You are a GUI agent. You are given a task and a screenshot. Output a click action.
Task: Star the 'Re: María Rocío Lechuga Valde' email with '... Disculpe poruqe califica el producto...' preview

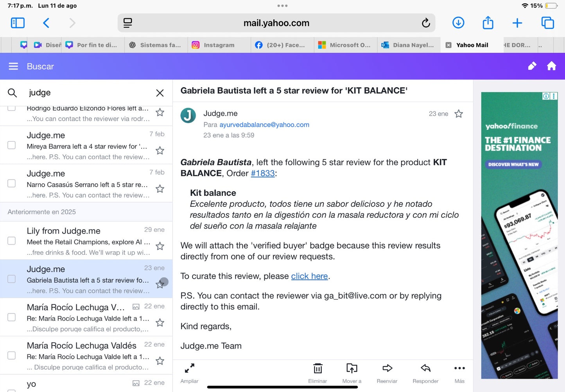(160, 361)
